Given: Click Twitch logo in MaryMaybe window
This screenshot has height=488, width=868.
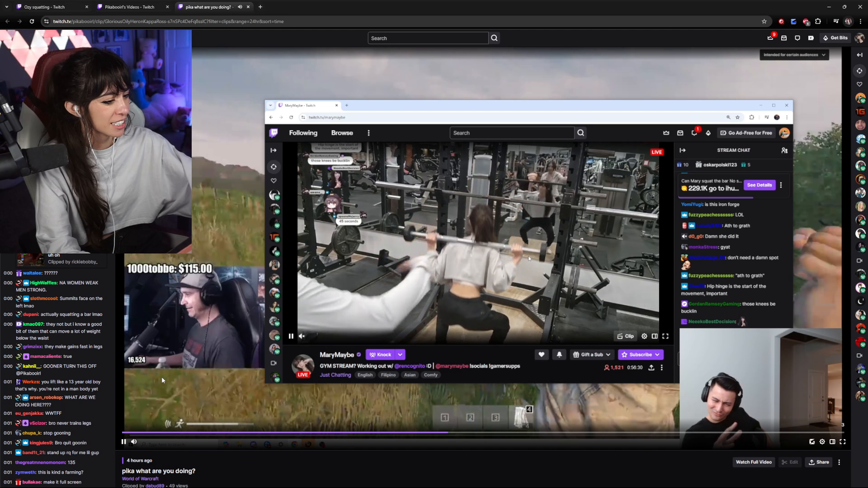Looking at the screenshot, I should coord(274,133).
